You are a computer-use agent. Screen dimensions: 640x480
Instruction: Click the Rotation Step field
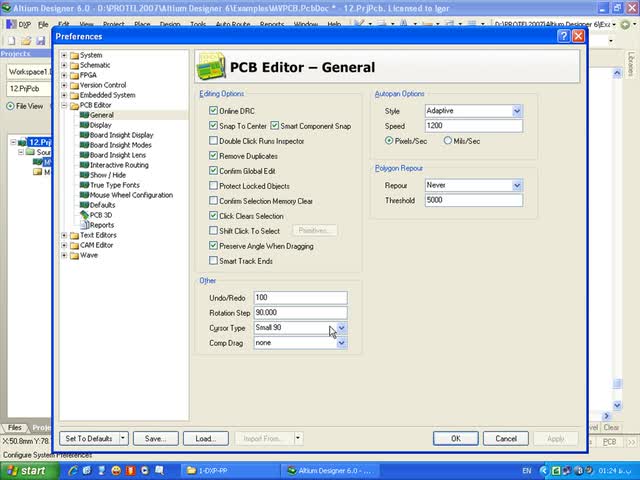[x=300, y=313]
